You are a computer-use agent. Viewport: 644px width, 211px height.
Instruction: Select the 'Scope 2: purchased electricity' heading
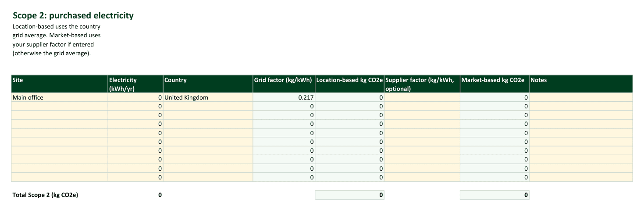(x=73, y=16)
